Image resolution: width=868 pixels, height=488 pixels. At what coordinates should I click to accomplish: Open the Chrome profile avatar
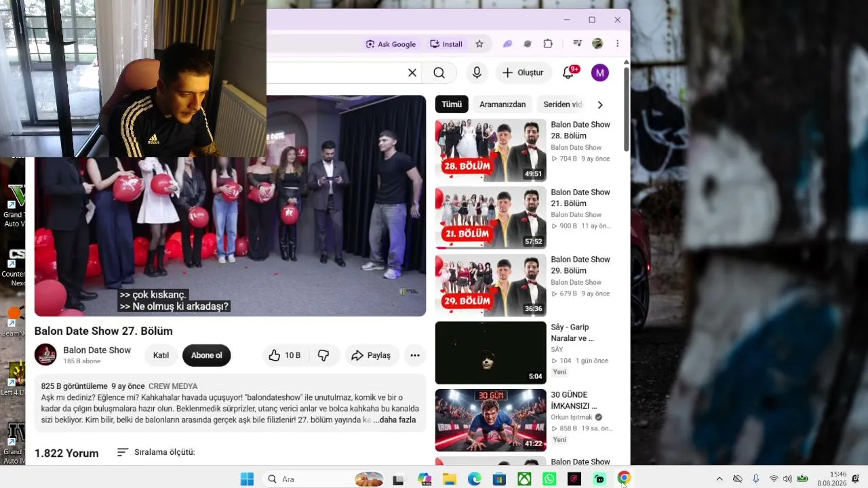[597, 43]
